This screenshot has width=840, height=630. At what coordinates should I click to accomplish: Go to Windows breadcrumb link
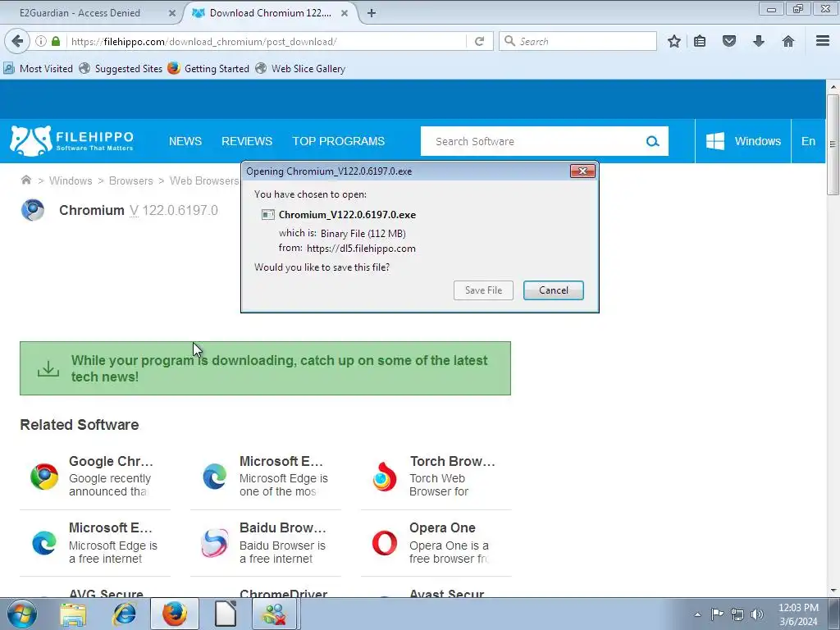(71, 181)
